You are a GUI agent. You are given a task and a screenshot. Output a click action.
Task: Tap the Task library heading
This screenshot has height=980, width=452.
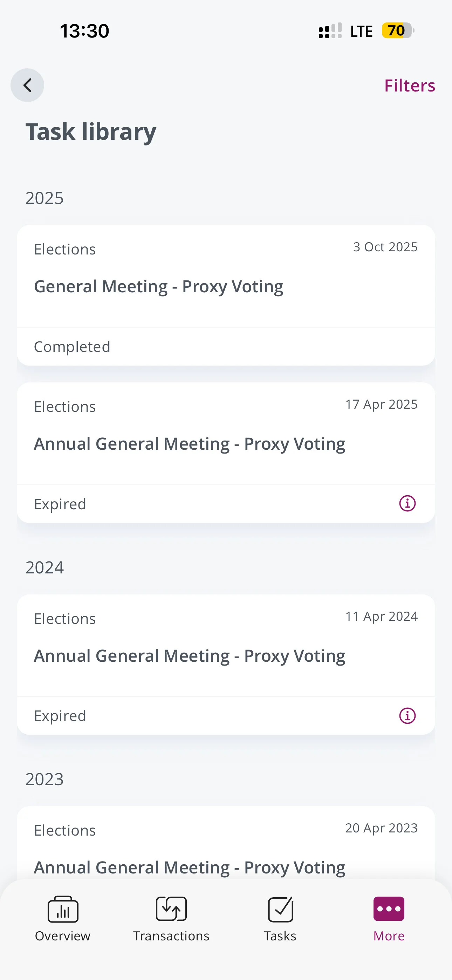pos(91,132)
